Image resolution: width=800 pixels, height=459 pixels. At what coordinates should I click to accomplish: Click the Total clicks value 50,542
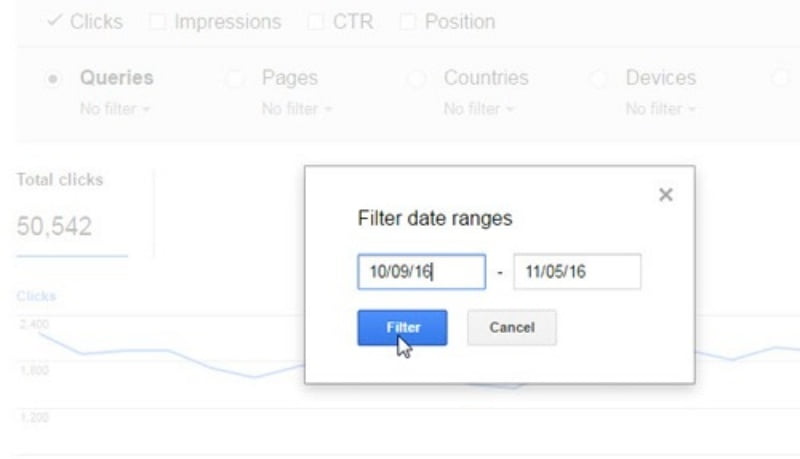[x=57, y=228]
